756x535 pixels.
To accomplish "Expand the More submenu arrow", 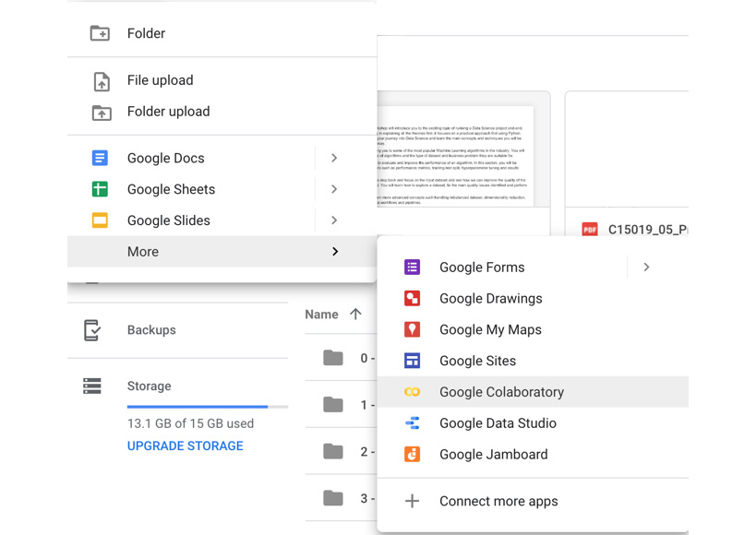I will coord(335,251).
